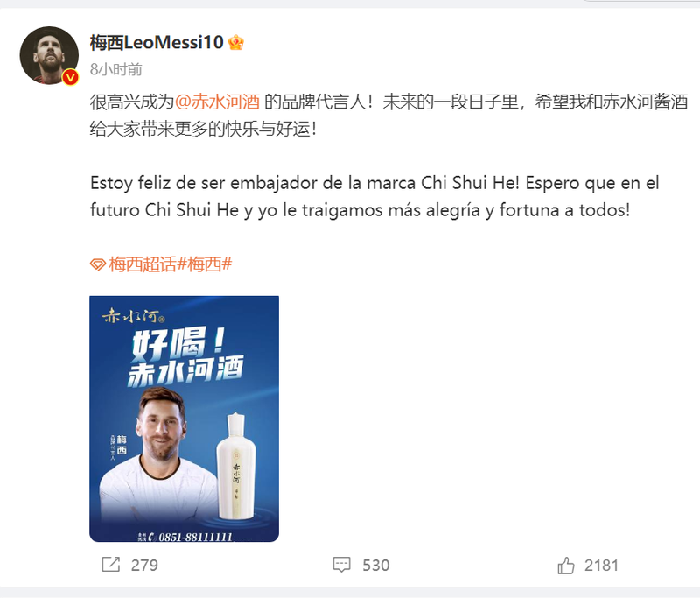Screen dimensions: 700x598
Task: Click the white liquor bottle in ad
Action: click(236, 467)
